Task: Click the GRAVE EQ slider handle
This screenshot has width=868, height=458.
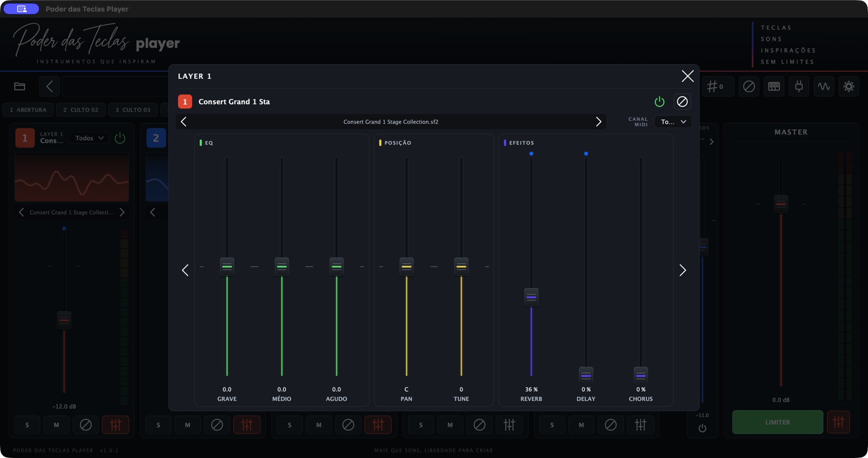Action: click(x=227, y=266)
